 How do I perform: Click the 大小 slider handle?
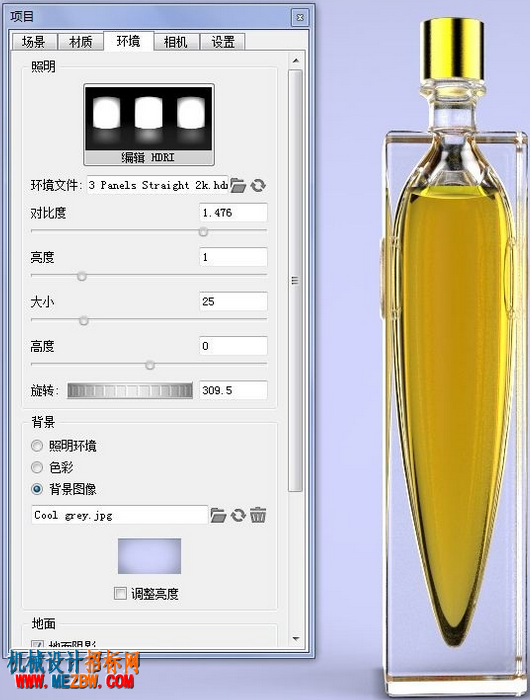[83, 321]
